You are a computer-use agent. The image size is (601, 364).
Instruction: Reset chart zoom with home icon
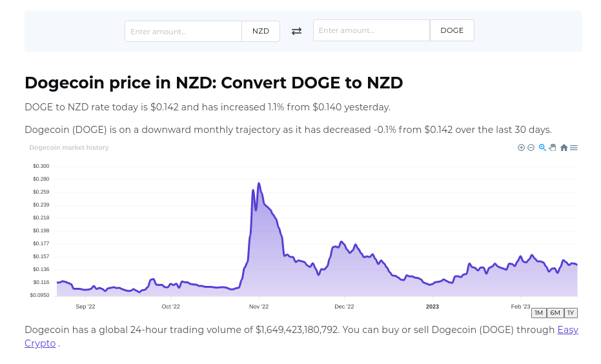564,148
